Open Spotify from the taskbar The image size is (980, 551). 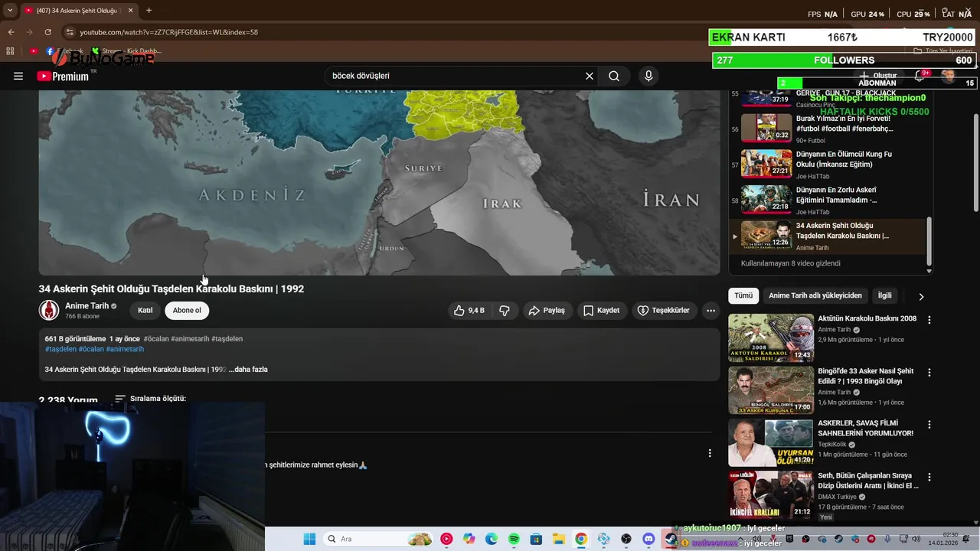tap(514, 539)
